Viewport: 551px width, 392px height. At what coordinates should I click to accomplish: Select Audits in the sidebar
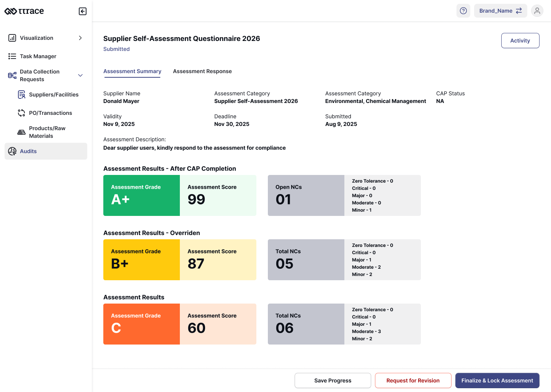46,151
